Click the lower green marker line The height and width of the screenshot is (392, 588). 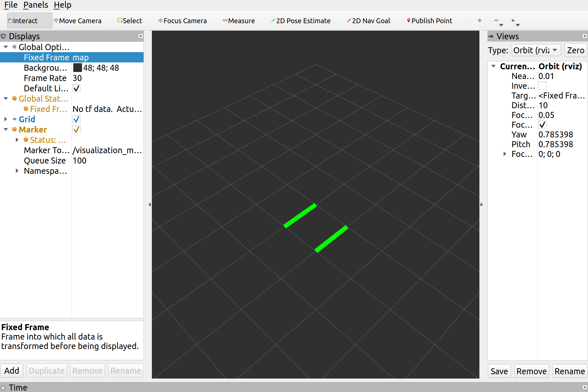pyautogui.click(x=332, y=239)
